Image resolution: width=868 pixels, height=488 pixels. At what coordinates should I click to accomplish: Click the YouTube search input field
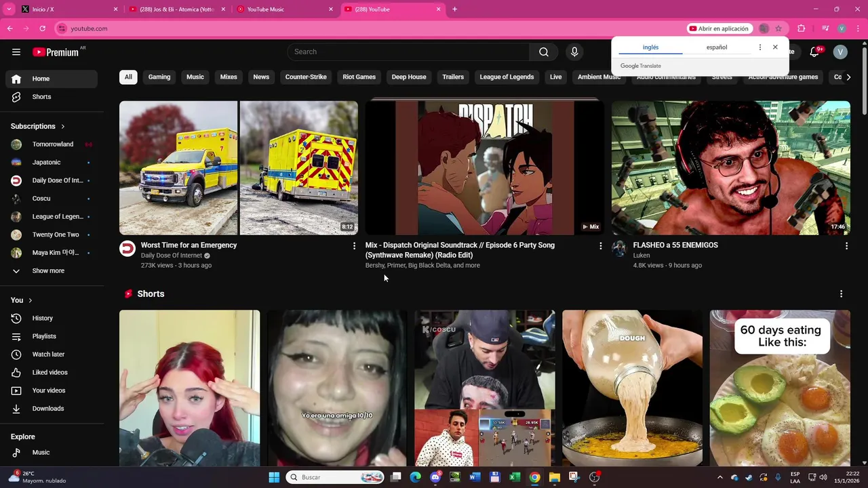pyautogui.click(x=408, y=52)
